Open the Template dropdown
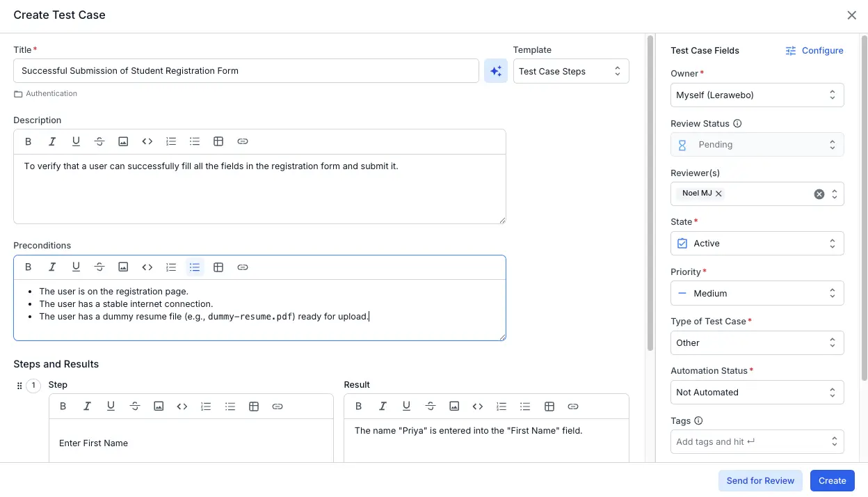The image size is (868, 497). (x=570, y=71)
